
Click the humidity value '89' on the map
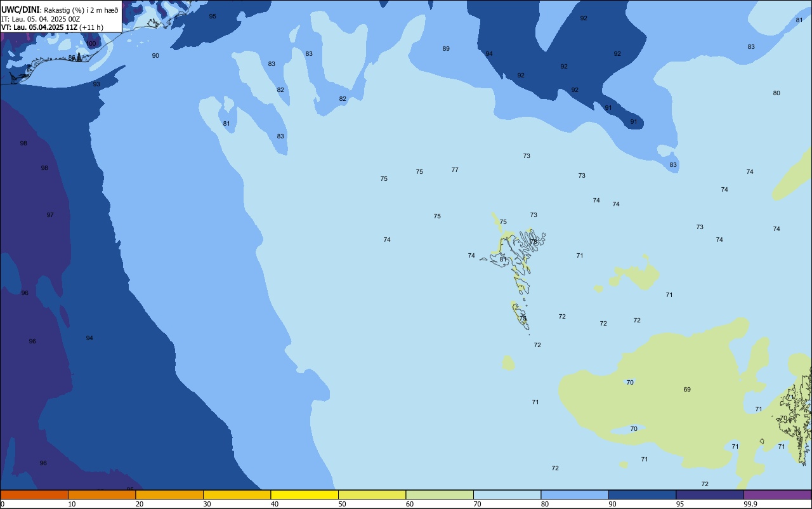(446, 49)
